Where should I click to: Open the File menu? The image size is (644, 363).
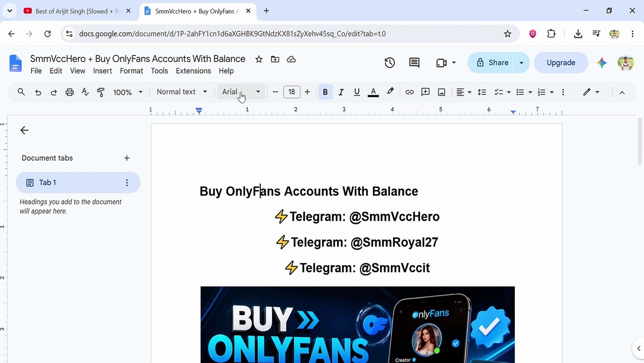click(36, 71)
